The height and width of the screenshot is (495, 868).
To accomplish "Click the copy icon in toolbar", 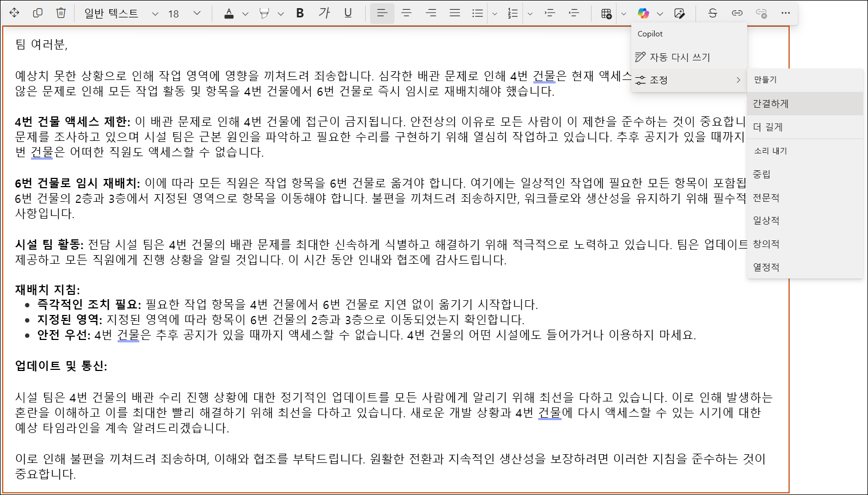I will (x=38, y=13).
